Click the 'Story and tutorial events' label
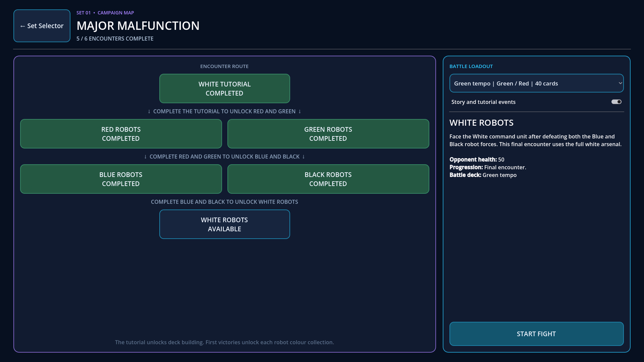The width and height of the screenshot is (644, 362). tap(483, 102)
